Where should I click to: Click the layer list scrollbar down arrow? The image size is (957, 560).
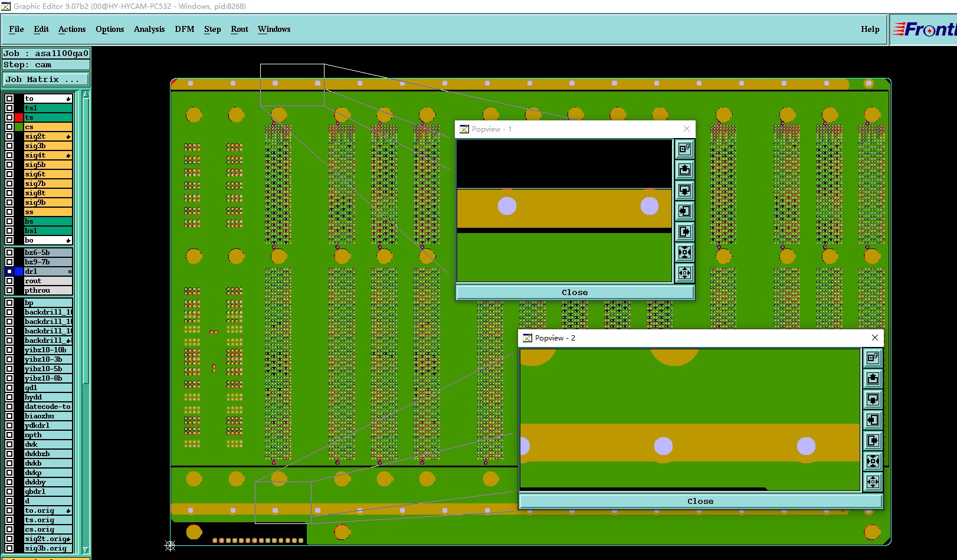86,550
